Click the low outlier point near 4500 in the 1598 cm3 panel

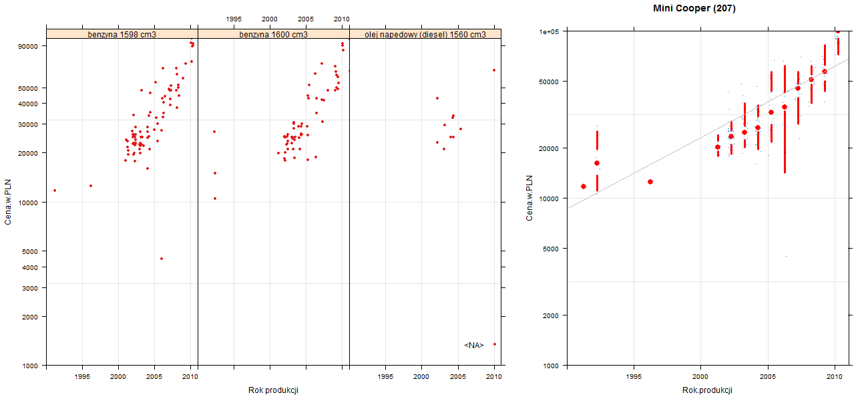pos(162,259)
